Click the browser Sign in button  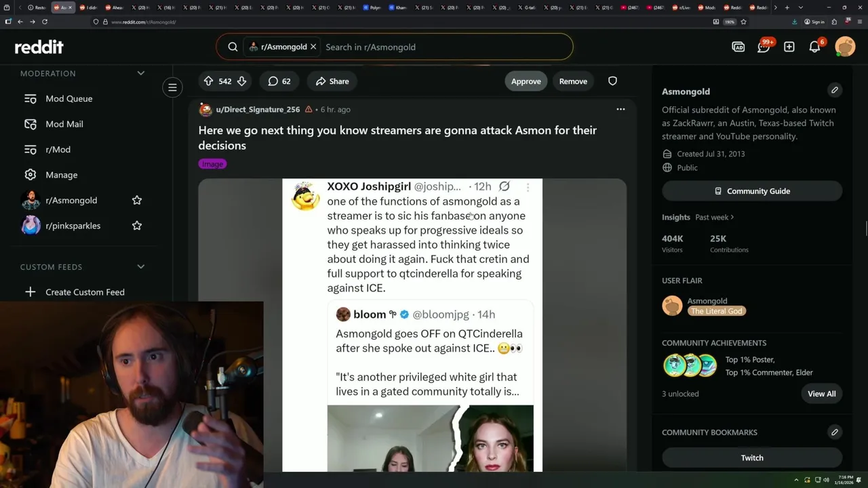click(814, 22)
